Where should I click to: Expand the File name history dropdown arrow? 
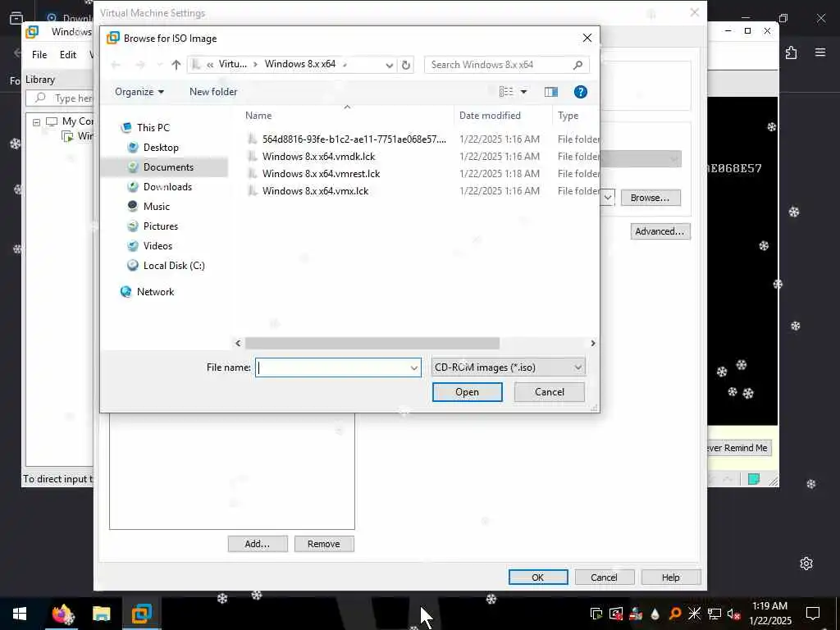[414, 367]
